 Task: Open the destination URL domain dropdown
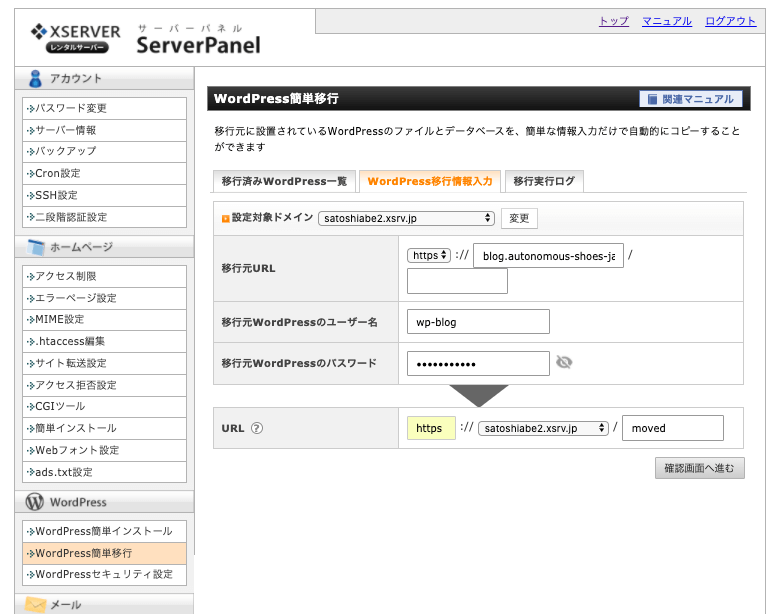pyautogui.click(x=543, y=428)
